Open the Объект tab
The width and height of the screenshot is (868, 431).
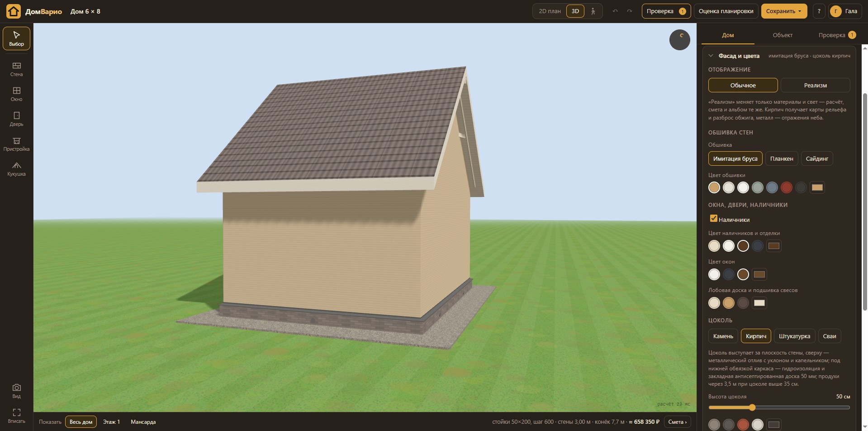point(783,35)
